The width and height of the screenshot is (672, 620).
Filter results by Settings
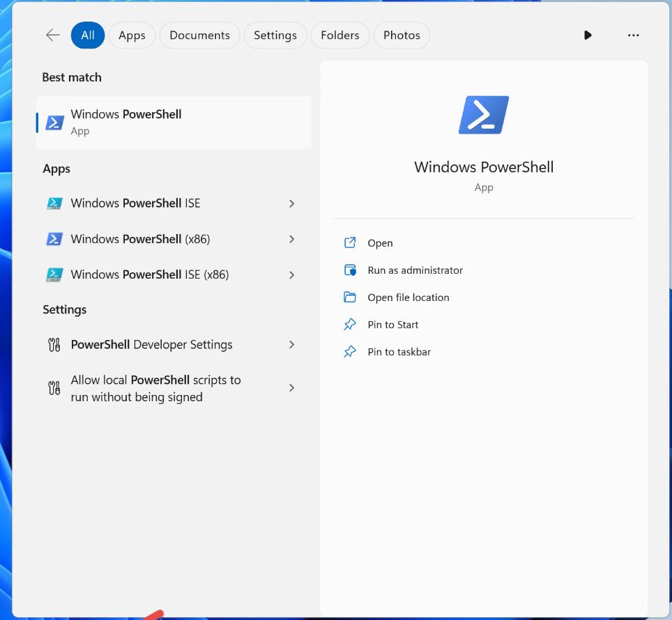[275, 36]
